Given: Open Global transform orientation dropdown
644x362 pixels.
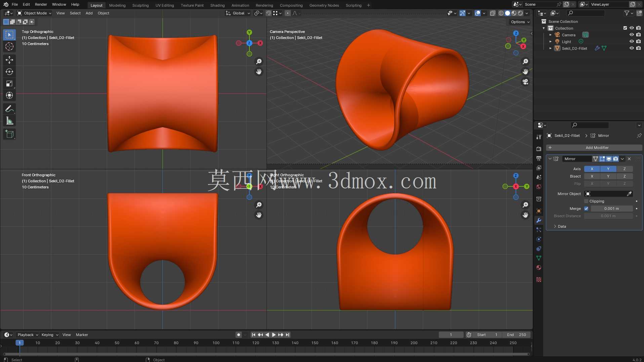Looking at the screenshot, I should (x=238, y=13).
